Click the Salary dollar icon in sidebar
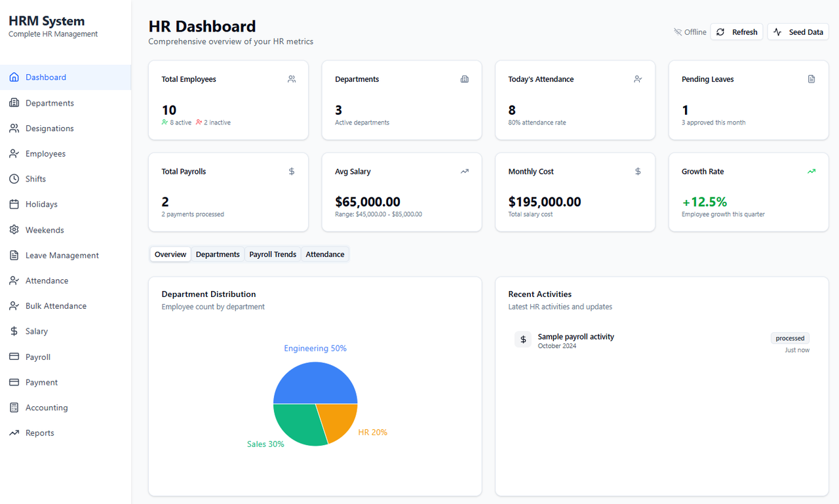The height and width of the screenshot is (504, 839). (14, 332)
